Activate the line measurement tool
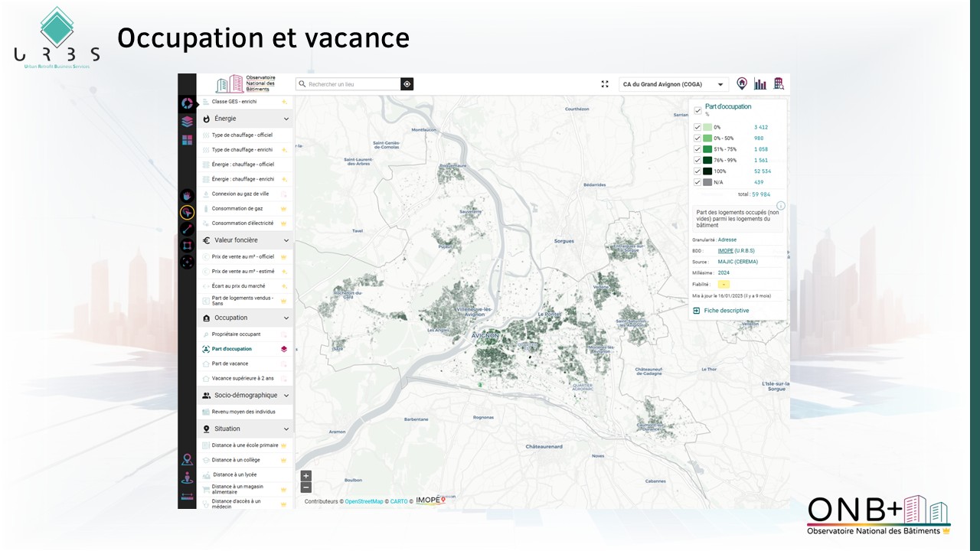The width and height of the screenshot is (980, 551). (187, 229)
